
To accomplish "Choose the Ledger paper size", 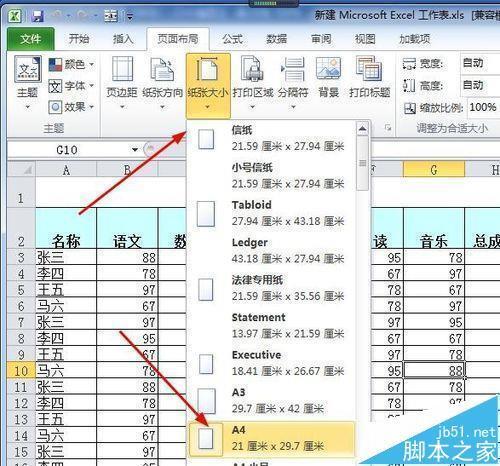I will [x=271, y=251].
